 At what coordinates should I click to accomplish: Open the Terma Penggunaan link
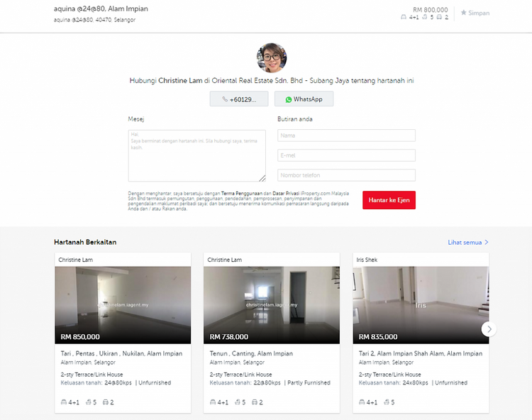click(242, 194)
